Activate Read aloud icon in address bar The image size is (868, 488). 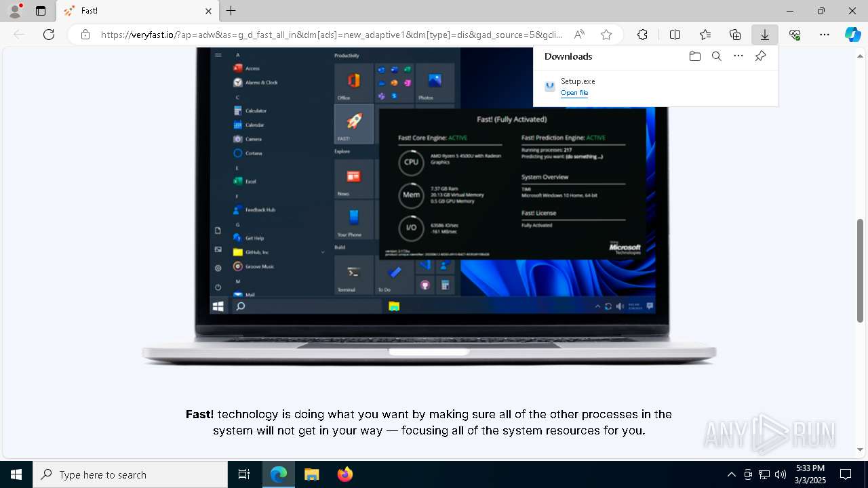pyautogui.click(x=579, y=35)
